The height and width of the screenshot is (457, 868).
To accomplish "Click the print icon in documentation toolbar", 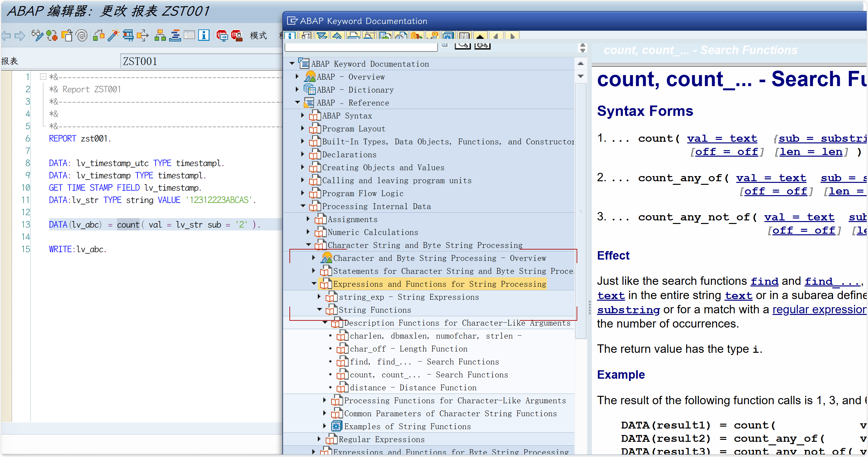I will [353, 36].
